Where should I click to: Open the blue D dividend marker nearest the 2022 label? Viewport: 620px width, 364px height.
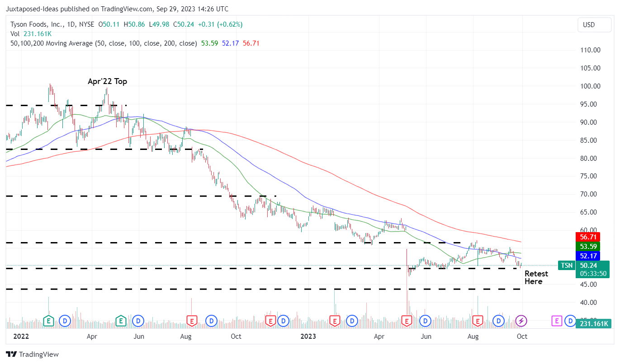[65, 321]
